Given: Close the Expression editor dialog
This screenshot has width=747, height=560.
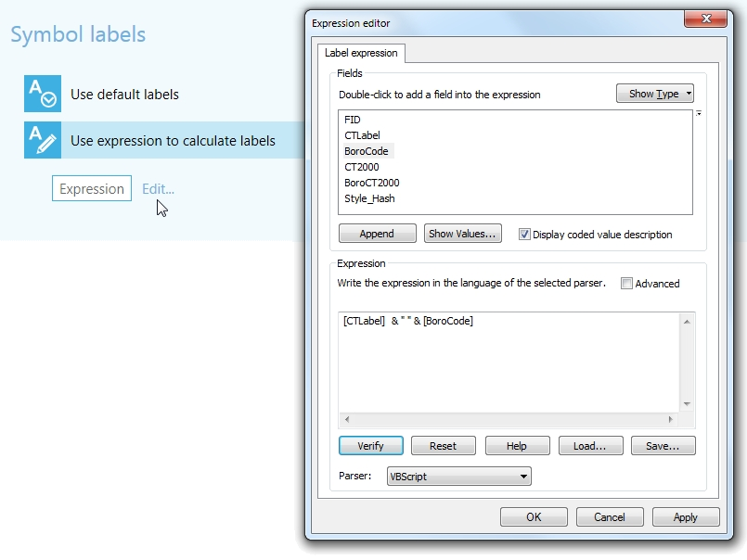Looking at the screenshot, I should [705, 19].
